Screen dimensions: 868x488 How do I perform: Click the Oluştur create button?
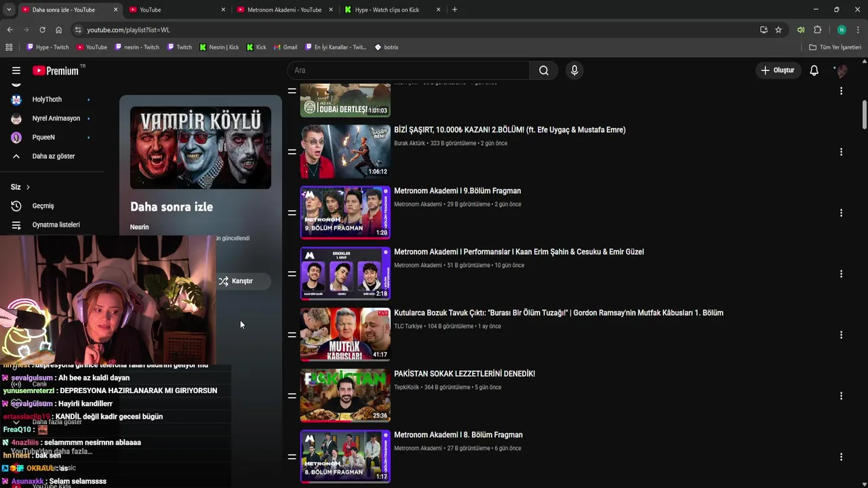coord(777,70)
